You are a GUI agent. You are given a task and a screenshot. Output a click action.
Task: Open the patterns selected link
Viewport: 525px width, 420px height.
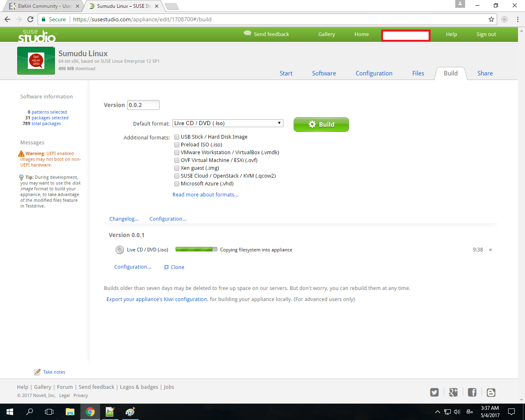(x=49, y=112)
